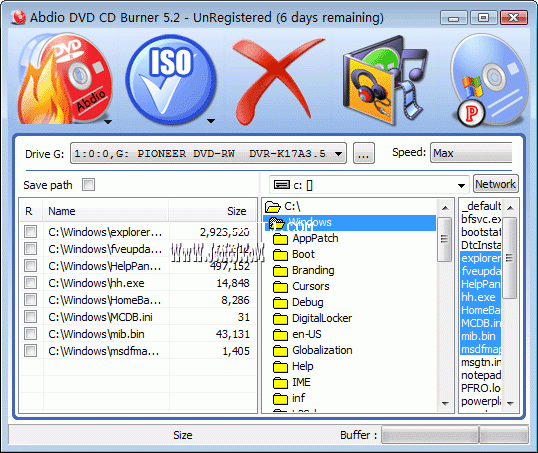This screenshot has height=453, width=538.
Task: Check the box for C:\Windows\mib.bin row
Action: (x=31, y=334)
